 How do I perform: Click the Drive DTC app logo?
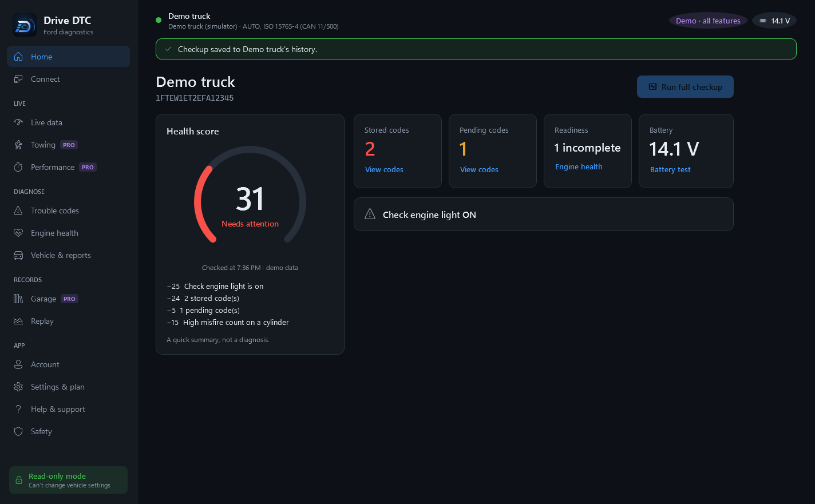coord(25,25)
